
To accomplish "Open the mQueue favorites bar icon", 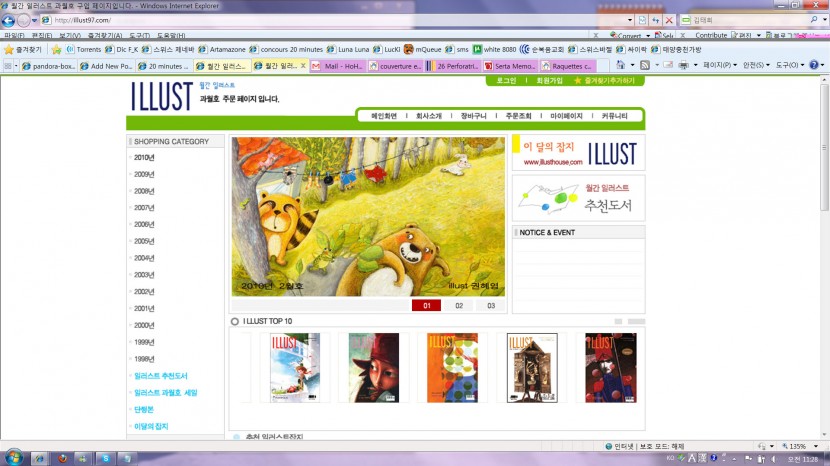I will tap(422, 49).
